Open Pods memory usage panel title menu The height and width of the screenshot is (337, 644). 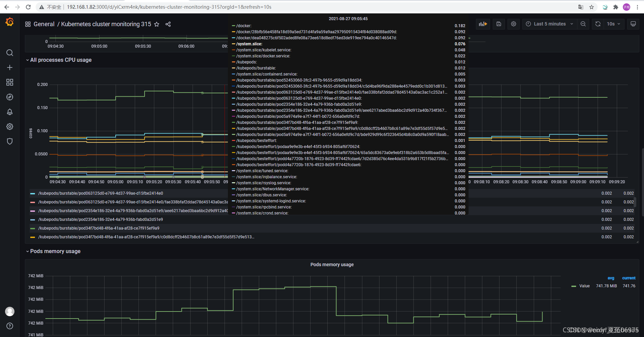tap(332, 264)
